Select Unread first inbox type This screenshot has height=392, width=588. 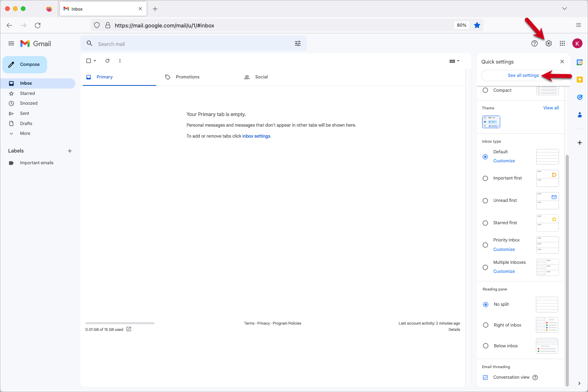pyautogui.click(x=485, y=201)
